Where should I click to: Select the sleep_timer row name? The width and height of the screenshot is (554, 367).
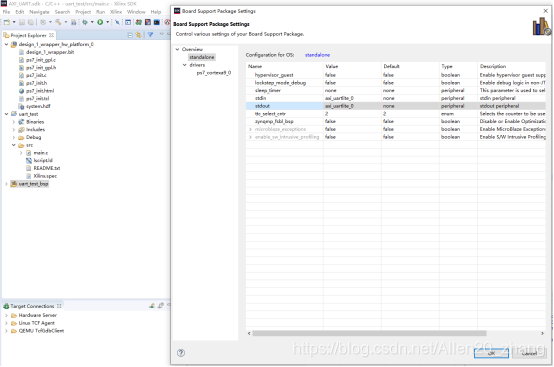pos(267,90)
